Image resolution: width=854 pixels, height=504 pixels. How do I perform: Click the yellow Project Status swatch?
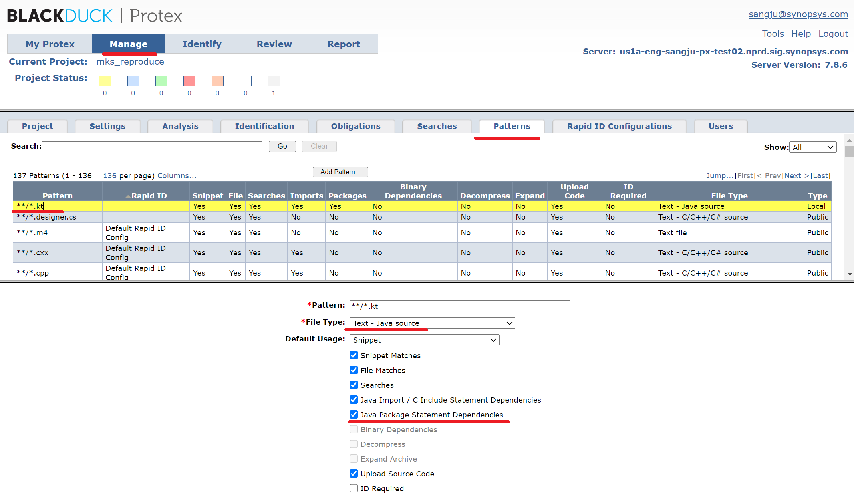105,81
